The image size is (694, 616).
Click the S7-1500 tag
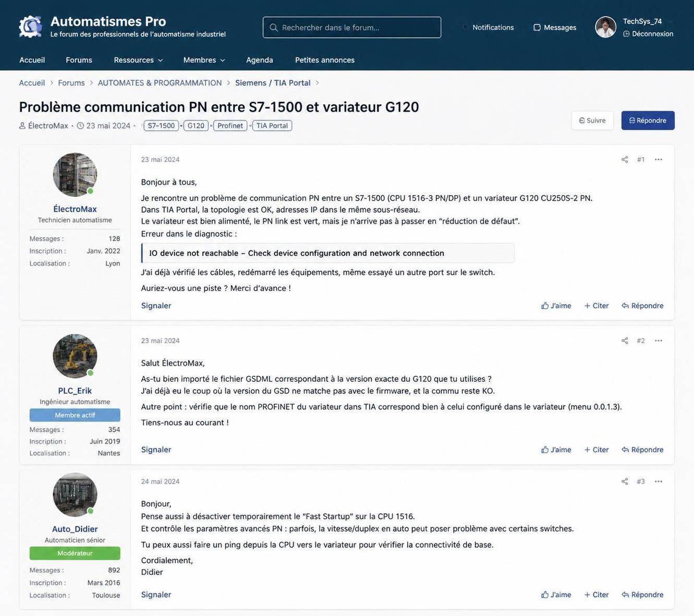161,126
